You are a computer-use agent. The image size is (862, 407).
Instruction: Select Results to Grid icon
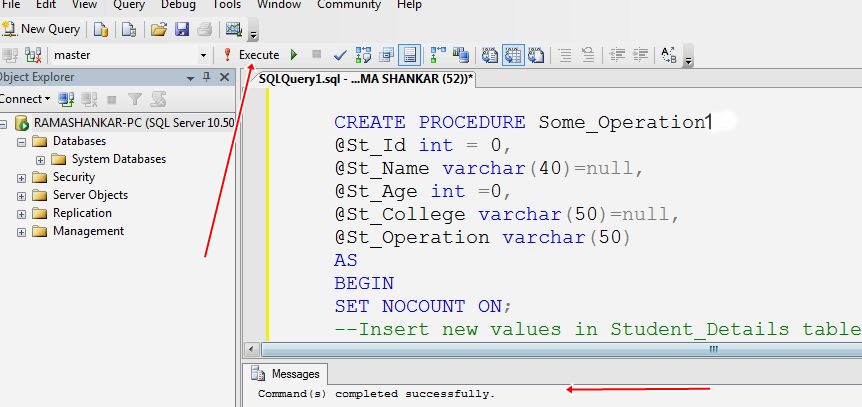[x=513, y=55]
